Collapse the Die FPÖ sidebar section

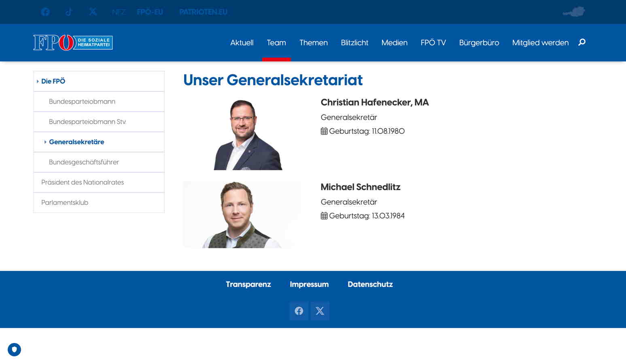point(53,81)
